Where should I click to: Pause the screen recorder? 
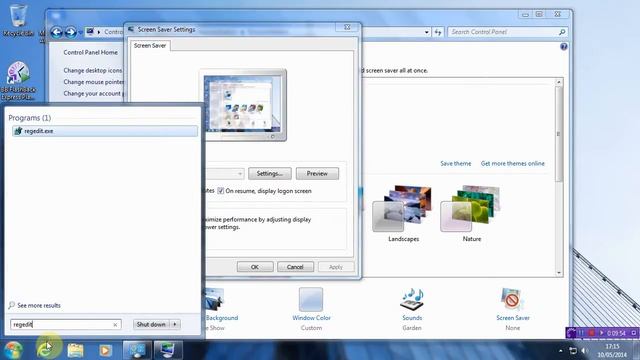coord(581,333)
